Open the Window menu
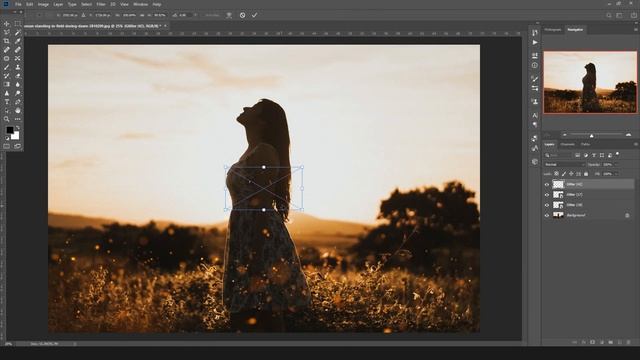Viewport: 640px width, 360px height. (x=141, y=4)
